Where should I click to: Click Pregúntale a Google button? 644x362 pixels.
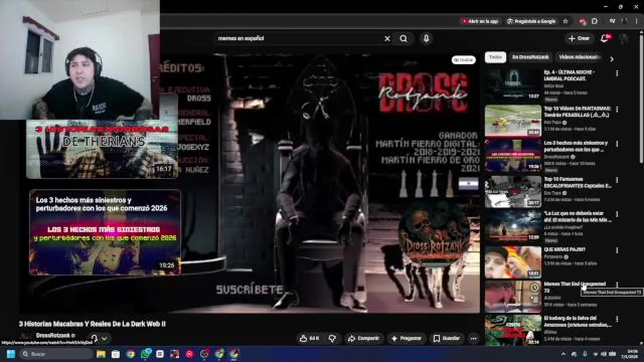[531, 21]
